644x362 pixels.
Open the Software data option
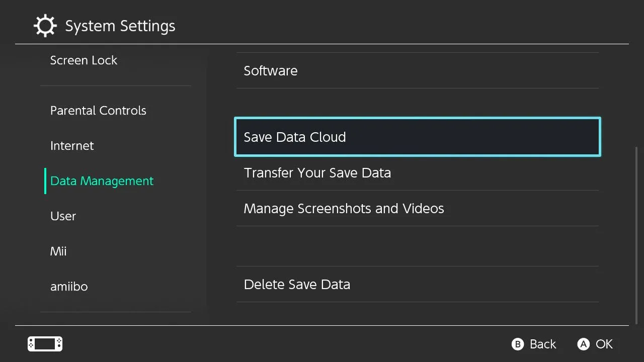pyautogui.click(x=271, y=71)
